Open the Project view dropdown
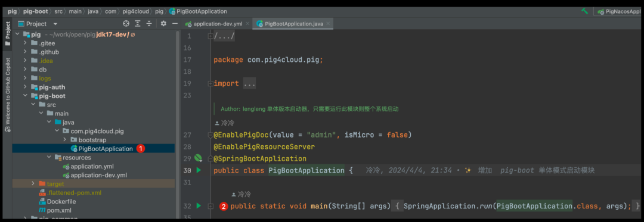Viewport: 644px width, 222px height. click(55, 24)
